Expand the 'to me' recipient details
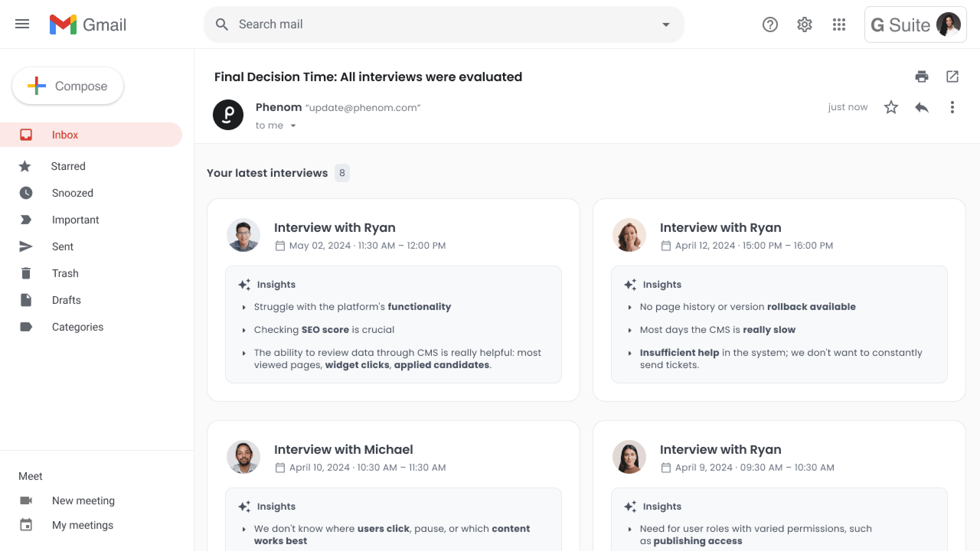 point(293,126)
